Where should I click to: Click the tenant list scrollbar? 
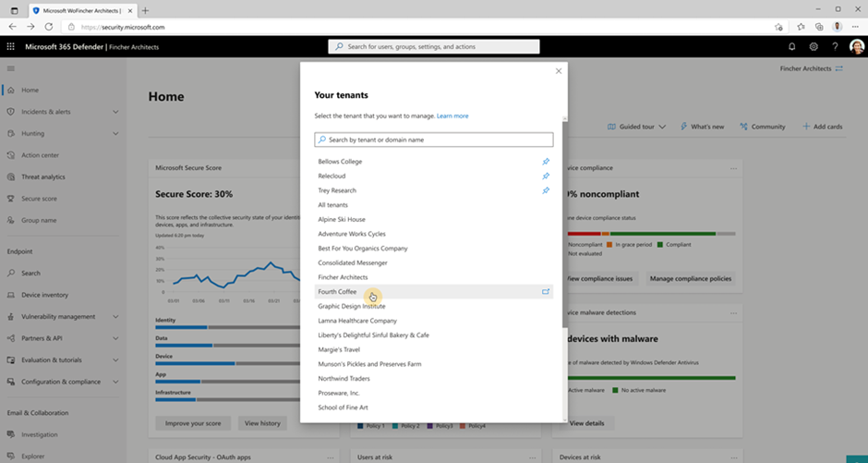(564, 224)
